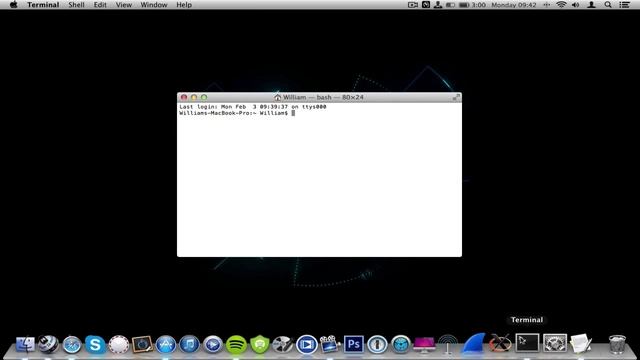Click the battery 3:00 status item

tap(472, 5)
